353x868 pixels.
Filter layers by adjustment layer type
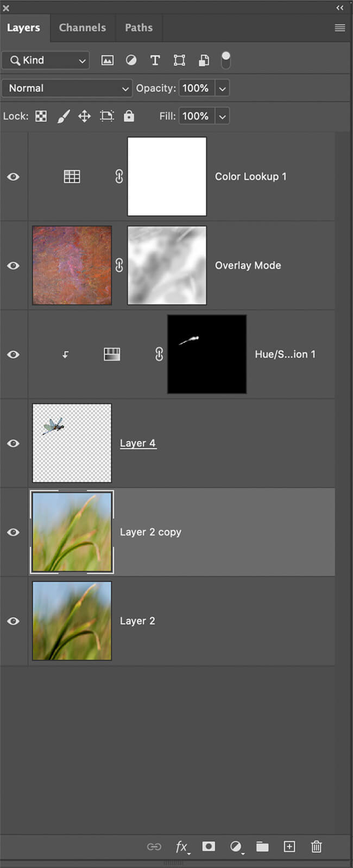click(131, 60)
